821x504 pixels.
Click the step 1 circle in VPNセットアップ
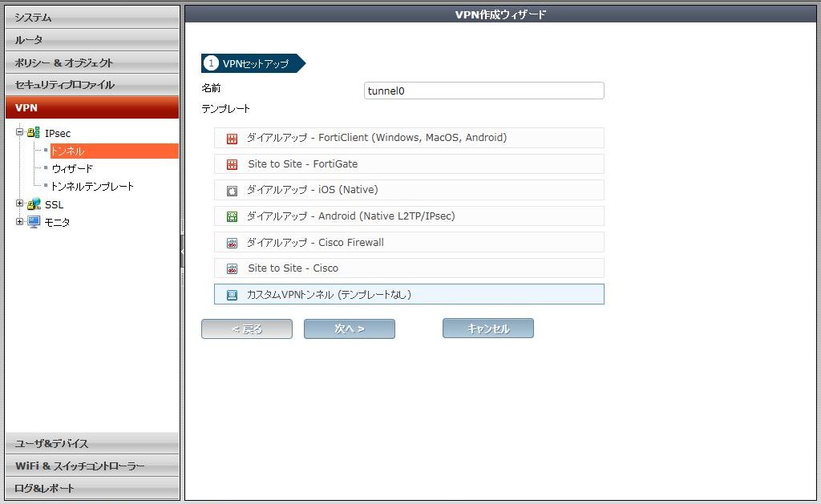coord(211,63)
